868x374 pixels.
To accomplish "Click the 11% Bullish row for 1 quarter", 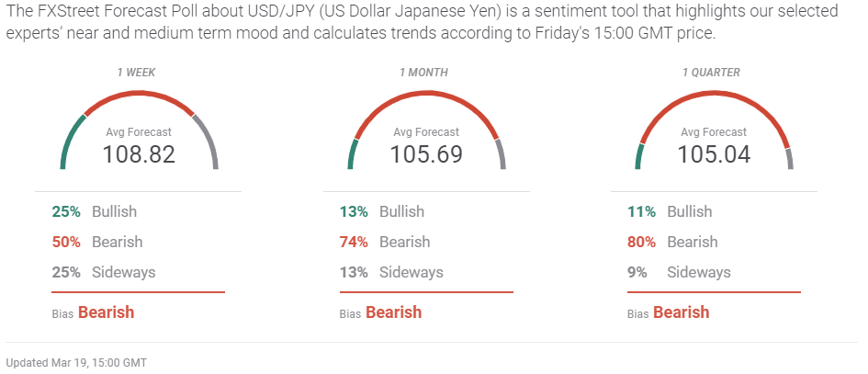I will click(670, 211).
